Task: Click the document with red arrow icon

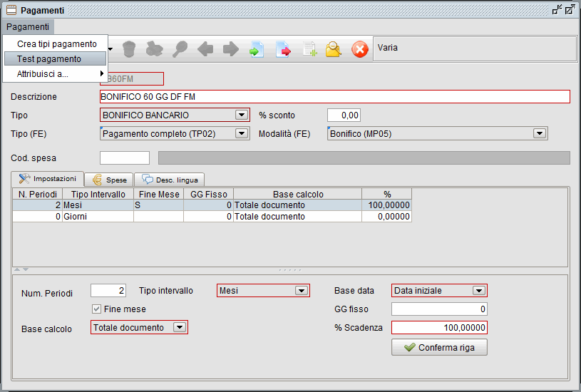Action: (x=283, y=49)
